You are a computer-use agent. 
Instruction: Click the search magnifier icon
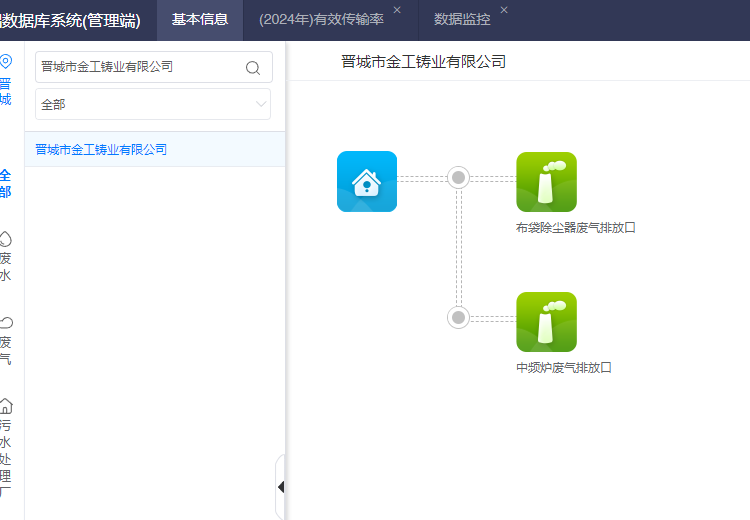coord(253,68)
